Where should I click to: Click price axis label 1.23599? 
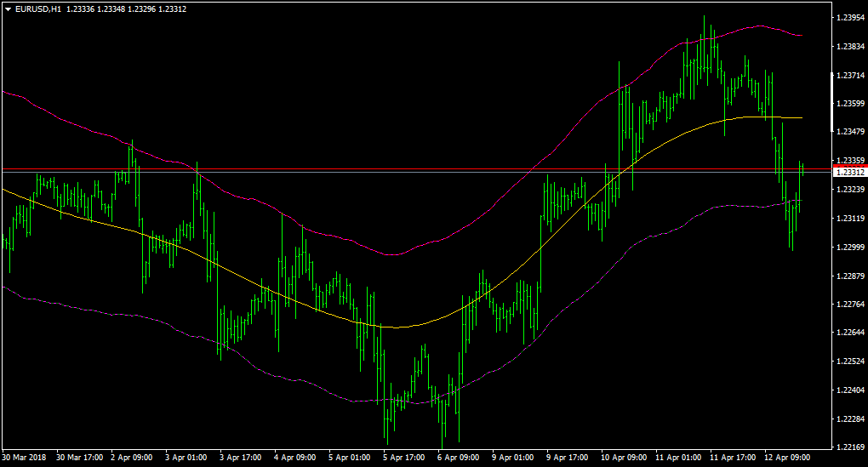(x=850, y=104)
